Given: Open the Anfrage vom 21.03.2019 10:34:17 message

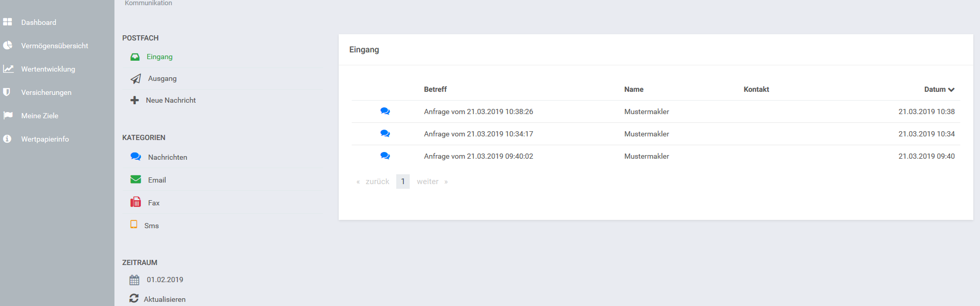Looking at the screenshot, I should [x=478, y=134].
